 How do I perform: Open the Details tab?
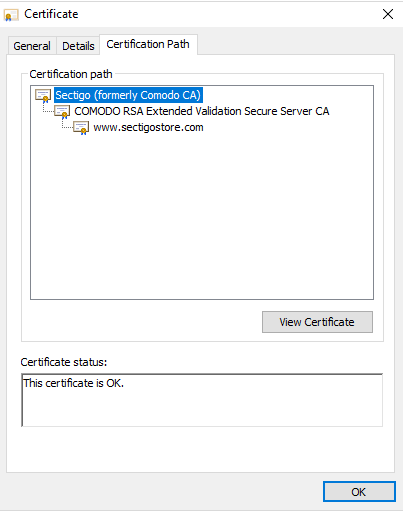pyautogui.click(x=78, y=46)
